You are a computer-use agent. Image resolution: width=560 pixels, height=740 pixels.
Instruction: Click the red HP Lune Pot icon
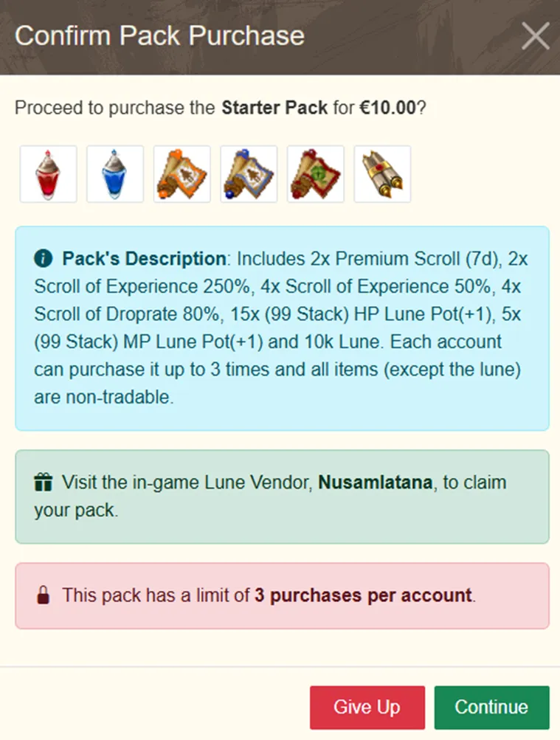pos(48,174)
